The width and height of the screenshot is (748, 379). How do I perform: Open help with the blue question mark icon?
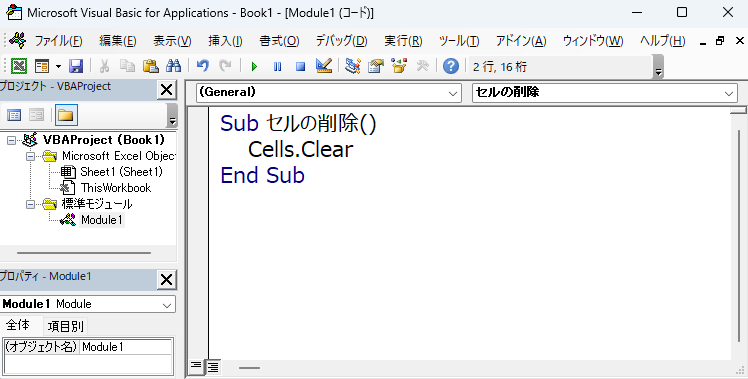click(x=451, y=66)
